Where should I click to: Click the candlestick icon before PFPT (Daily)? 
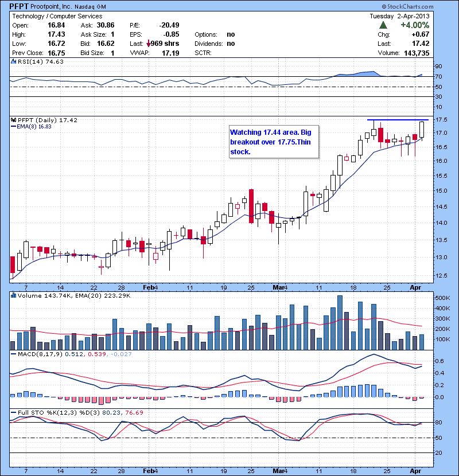click(x=14, y=120)
